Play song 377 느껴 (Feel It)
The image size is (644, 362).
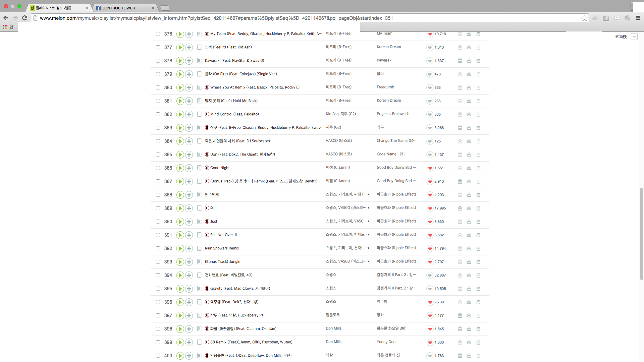(x=180, y=47)
